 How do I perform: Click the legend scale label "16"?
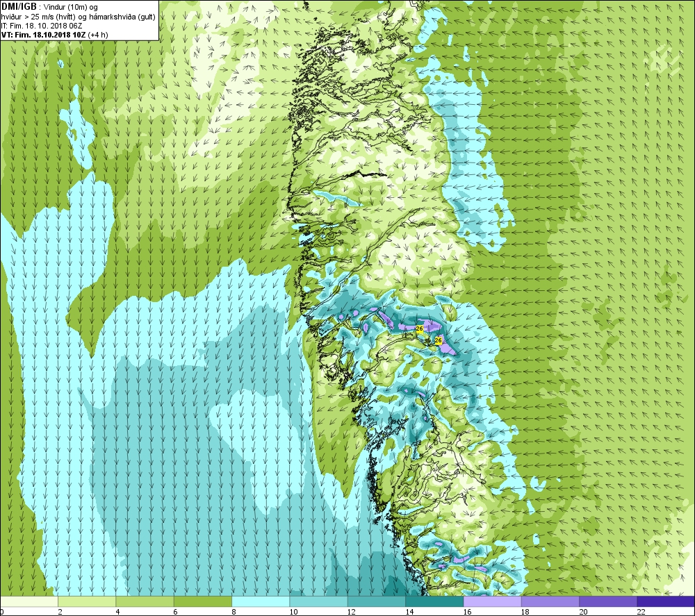[x=467, y=612]
